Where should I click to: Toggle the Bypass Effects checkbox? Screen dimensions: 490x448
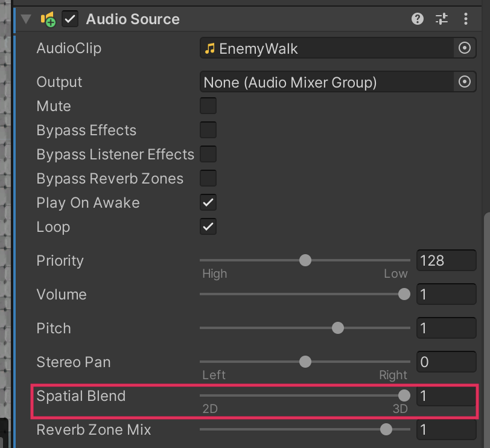pyautogui.click(x=208, y=130)
